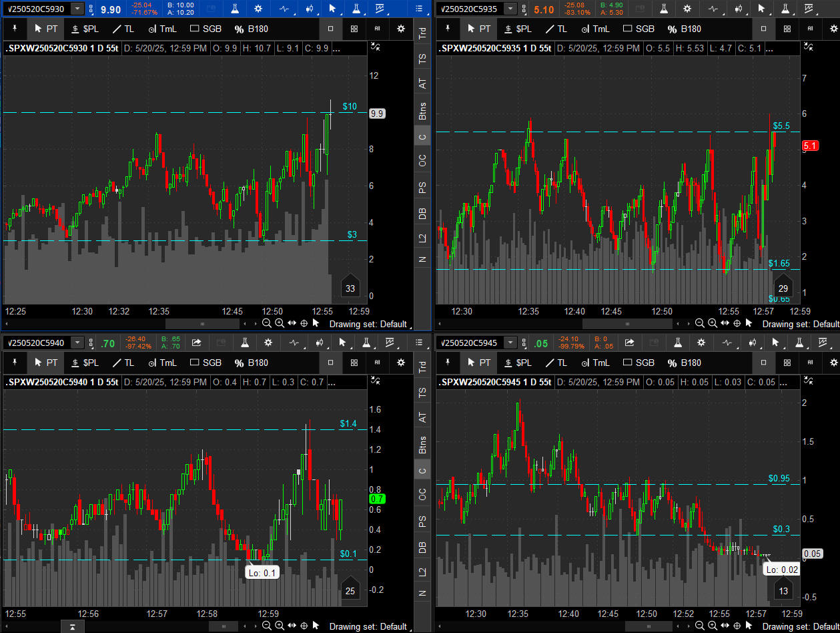
Task: Toggle the grid-layout view button in the C5930 toolbar
Action: click(x=354, y=29)
